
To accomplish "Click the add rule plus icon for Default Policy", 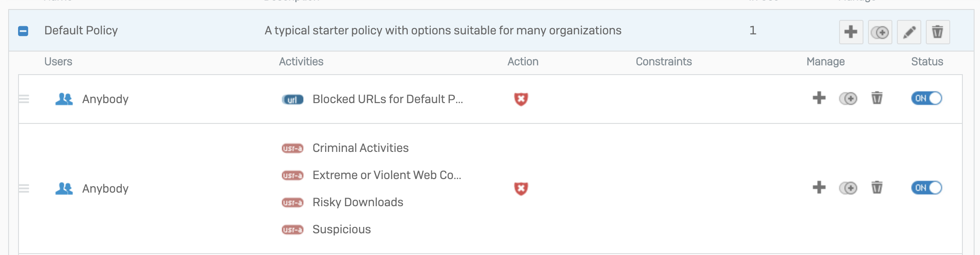I will 851,32.
